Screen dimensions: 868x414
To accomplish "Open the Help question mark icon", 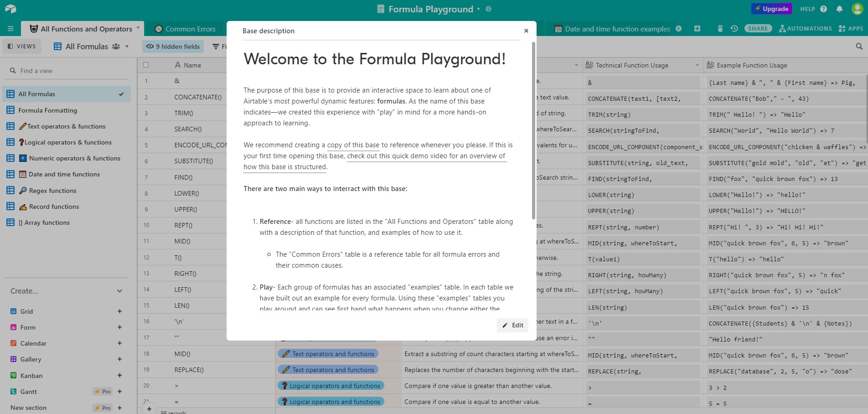I will click(x=823, y=9).
